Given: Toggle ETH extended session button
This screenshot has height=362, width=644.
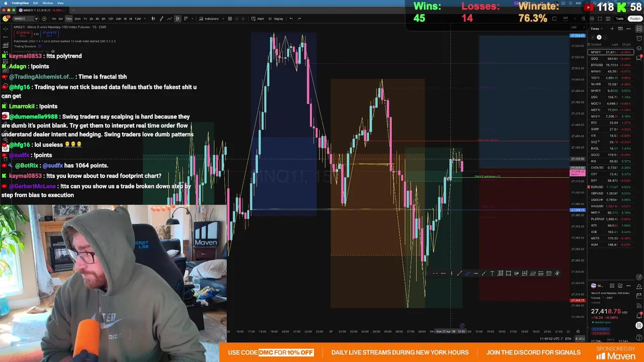Looking at the screenshot, I should [568, 339].
